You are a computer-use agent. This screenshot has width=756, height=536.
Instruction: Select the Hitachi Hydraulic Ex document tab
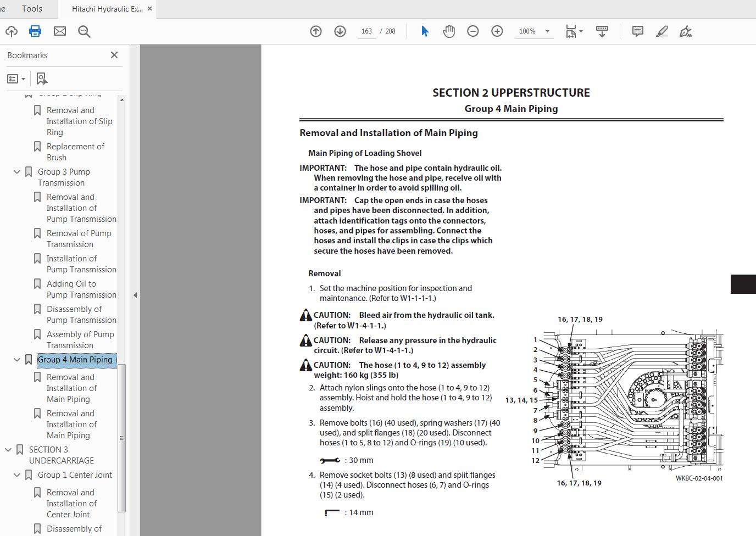pyautogui.click(x=108, y=9)
